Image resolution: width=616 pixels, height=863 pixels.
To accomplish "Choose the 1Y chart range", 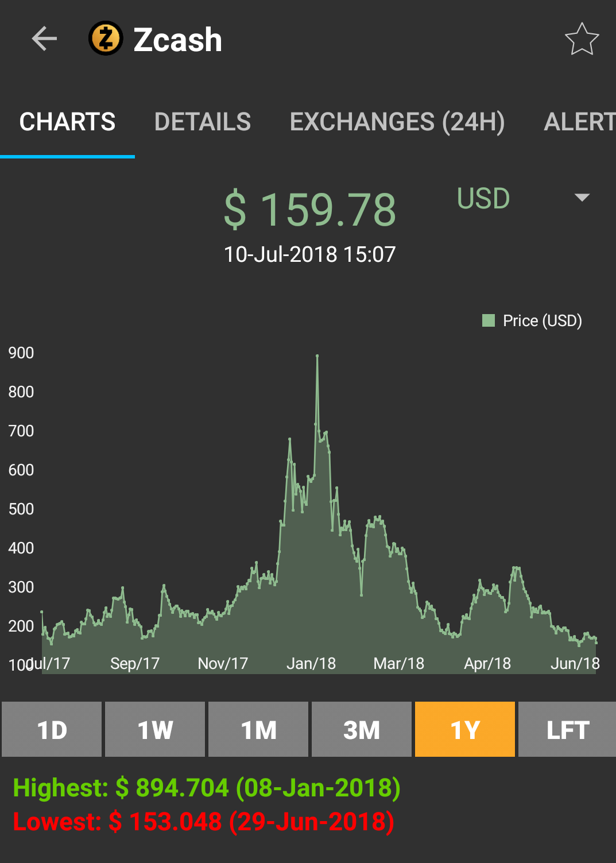I will (465, 729).
